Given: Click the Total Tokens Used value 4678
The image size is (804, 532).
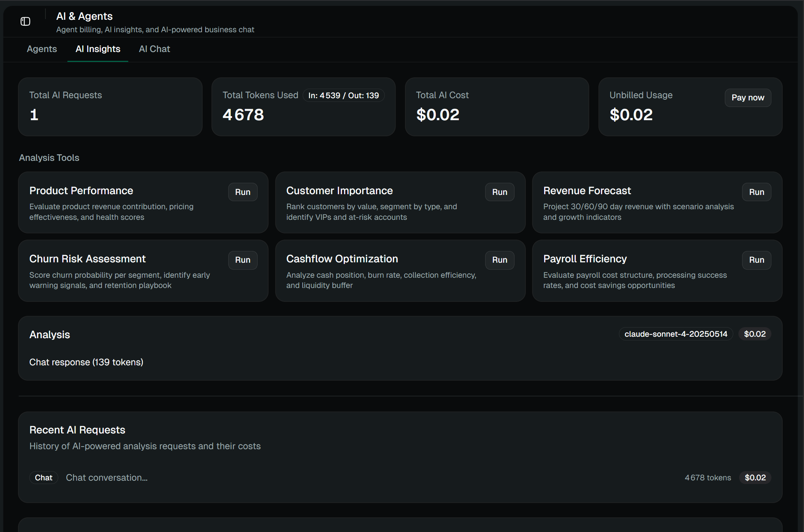Looking at the screenshot, I should click(243, 115).
